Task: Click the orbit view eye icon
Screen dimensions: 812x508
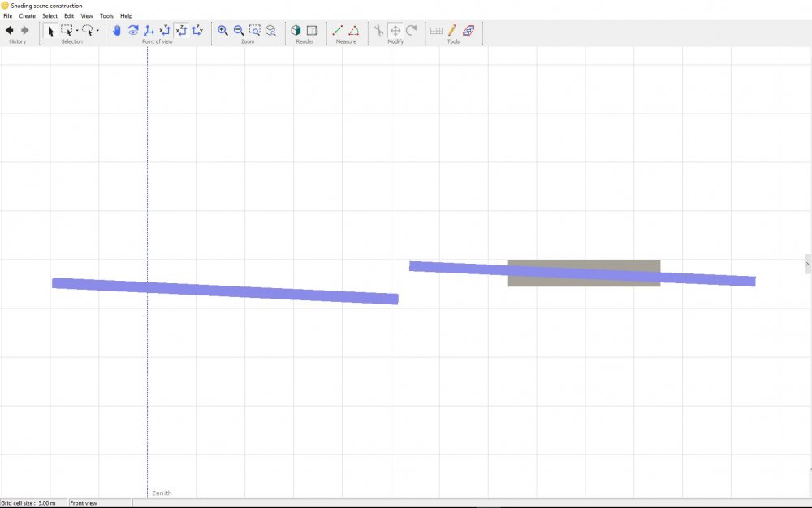Action: 133,31
